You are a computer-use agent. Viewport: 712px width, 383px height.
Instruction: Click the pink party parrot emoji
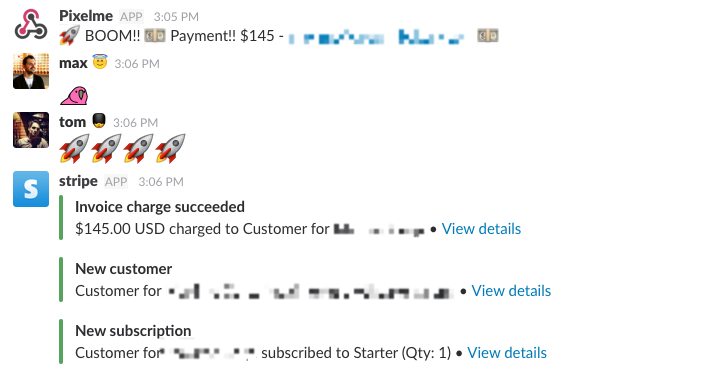(74, 96)
